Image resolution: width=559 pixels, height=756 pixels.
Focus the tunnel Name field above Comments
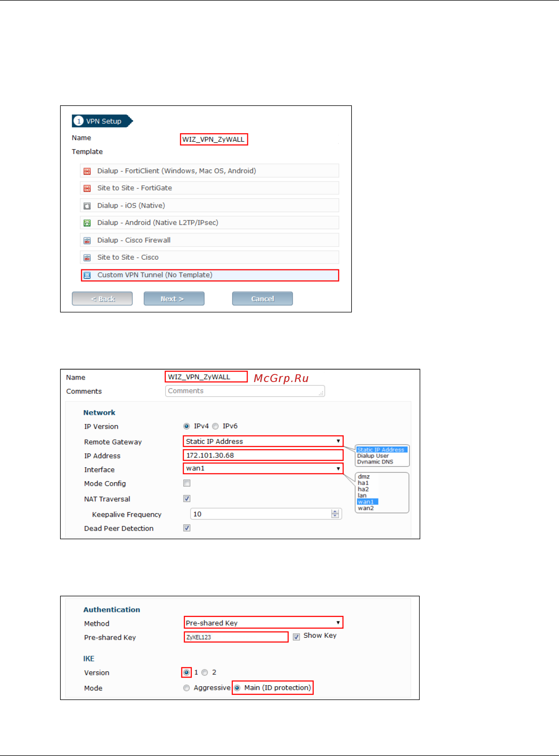click(x=206, y=377)
